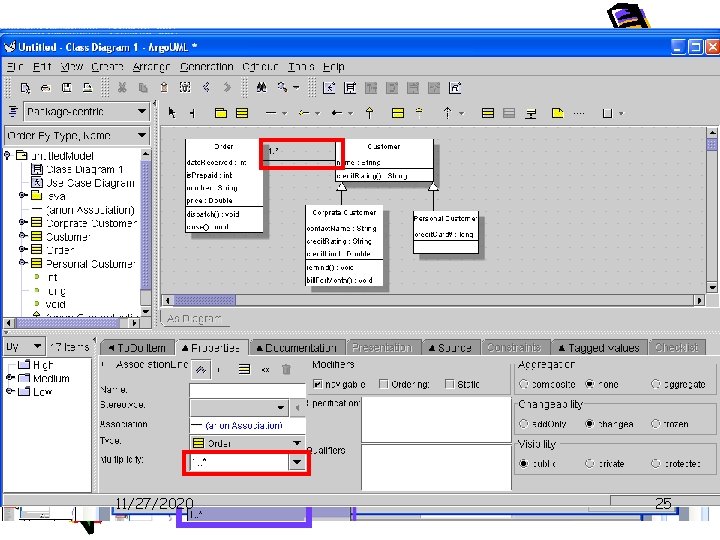Switch to the Documentation tab
This screenshot has height=540, width=720.
coord(297,348)
